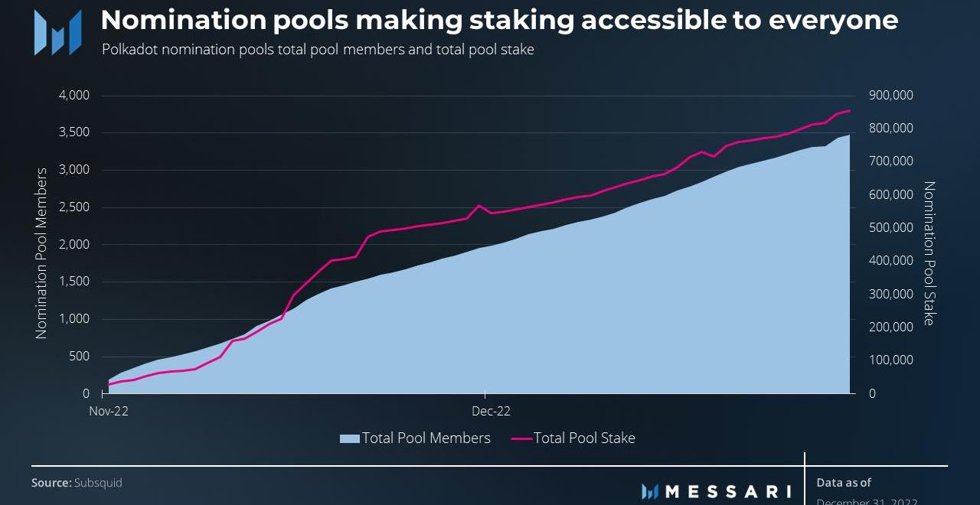Click the MESSARI wordmark in the footer
Screen dimensions: 980x505
pos(729,491)
